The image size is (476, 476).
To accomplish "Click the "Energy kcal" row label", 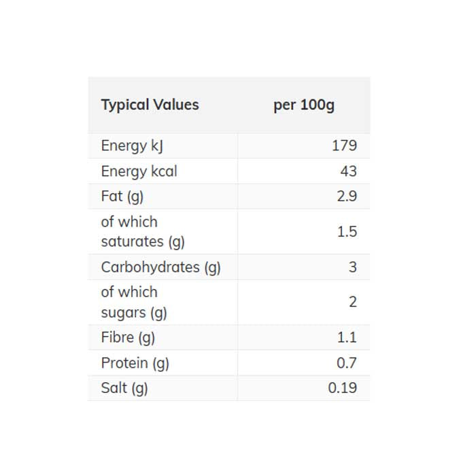I will (x=139, y=171).
